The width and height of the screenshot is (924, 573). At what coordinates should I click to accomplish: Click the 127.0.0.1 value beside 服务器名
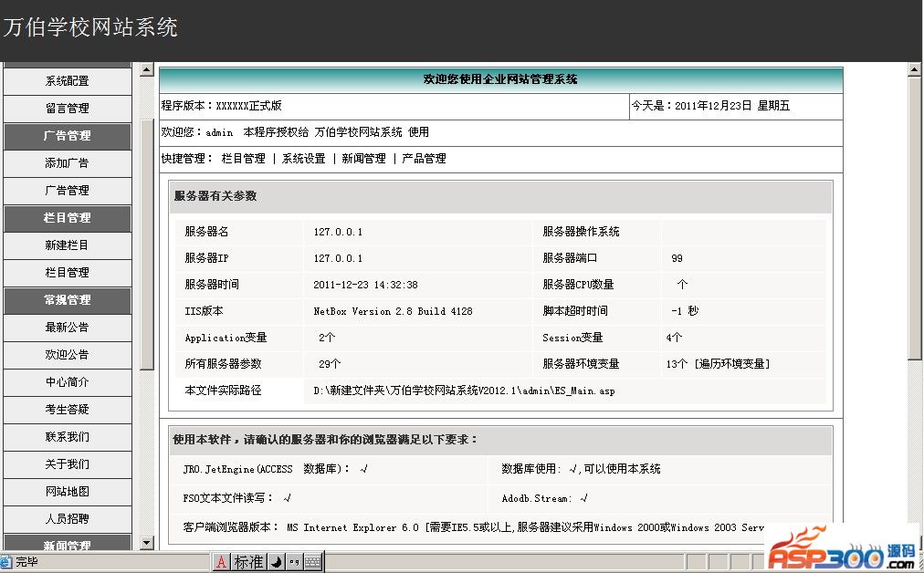coord(338,232)
